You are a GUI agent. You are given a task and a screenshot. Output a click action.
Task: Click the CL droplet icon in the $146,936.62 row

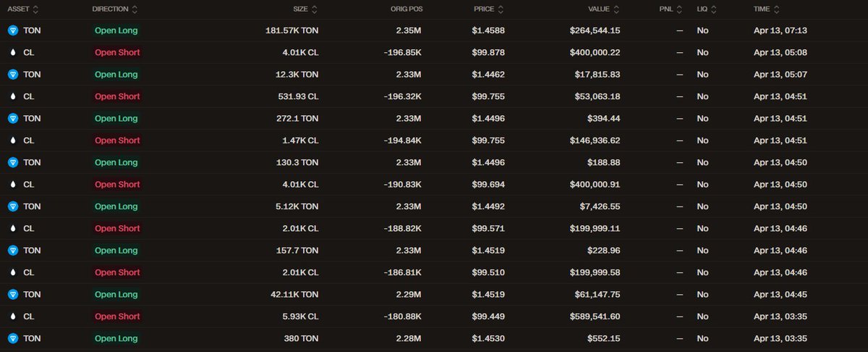12,141
